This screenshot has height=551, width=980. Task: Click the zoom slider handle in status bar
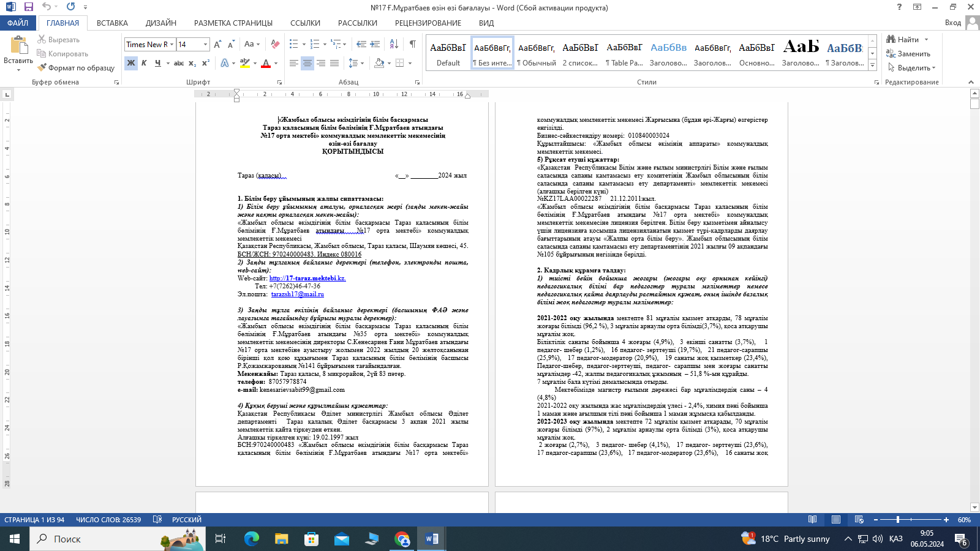click(898, 520)
